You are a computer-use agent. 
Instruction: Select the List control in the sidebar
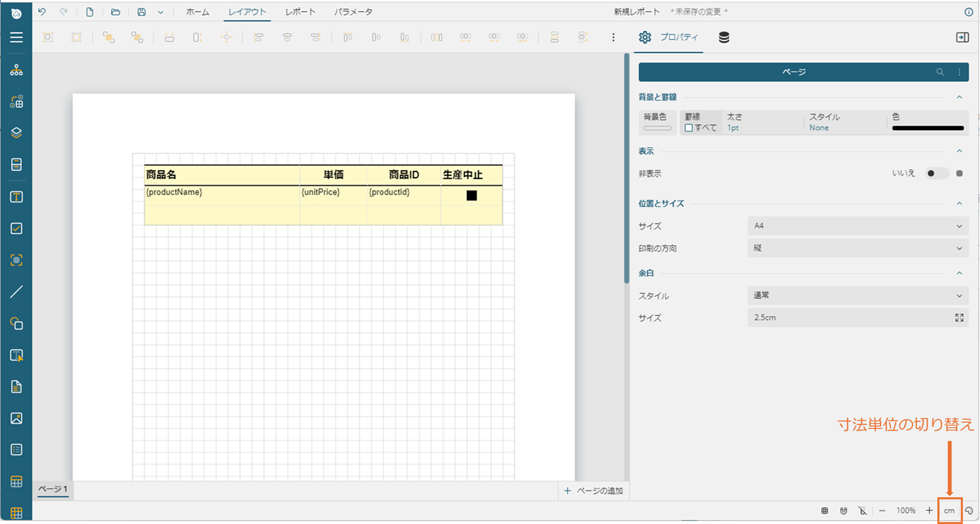point(16,450)
